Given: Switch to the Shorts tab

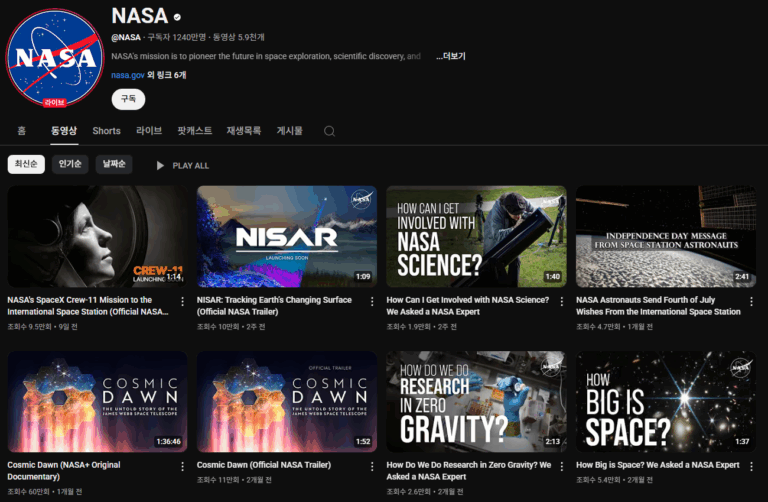Looking at the screenshot, I should click(106, 131).
